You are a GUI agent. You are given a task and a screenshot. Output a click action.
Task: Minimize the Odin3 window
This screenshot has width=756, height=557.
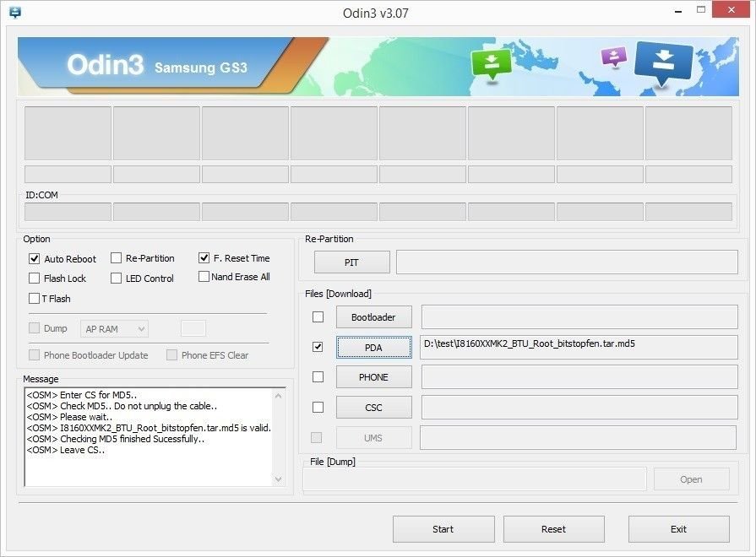pyautogui.click(x=678, y=11)
